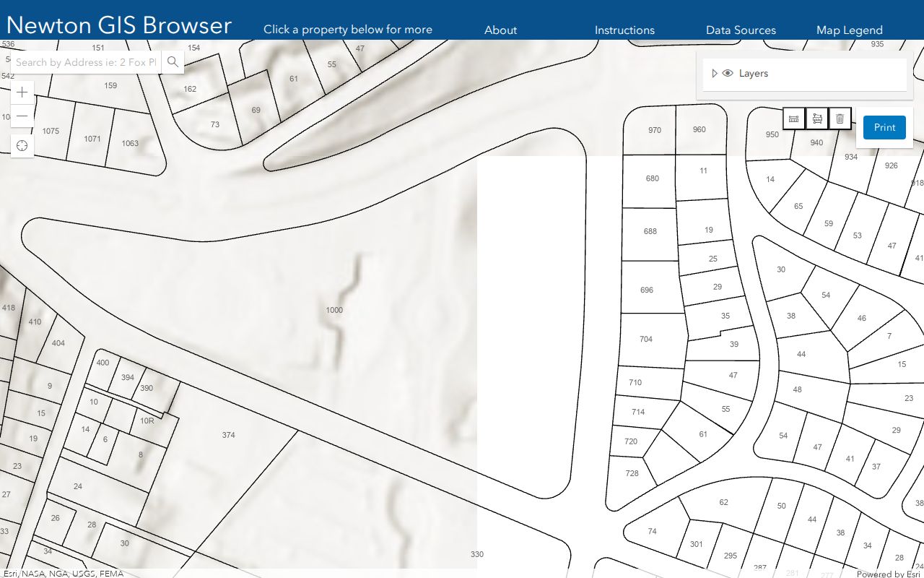This screenshot has height=578, width=924.
Task: Select parcel labeled 728
Action: pos(632,473)
